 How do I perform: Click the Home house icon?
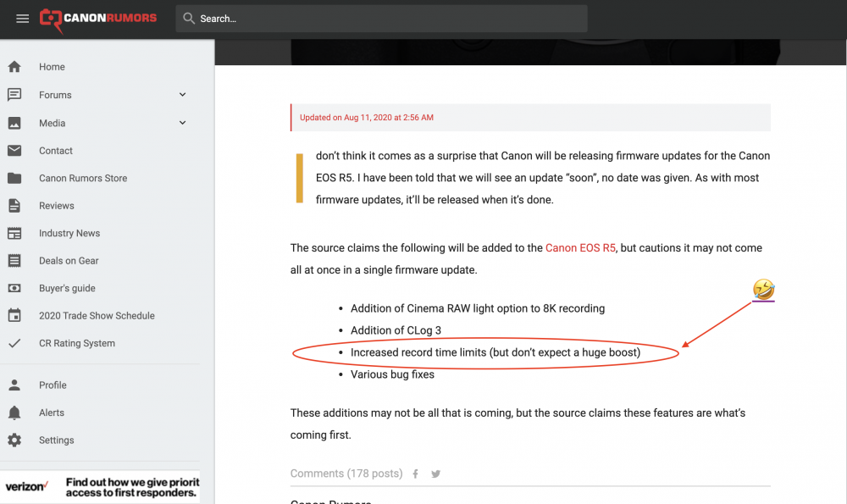pyautogui.click(x=14, y=67)
